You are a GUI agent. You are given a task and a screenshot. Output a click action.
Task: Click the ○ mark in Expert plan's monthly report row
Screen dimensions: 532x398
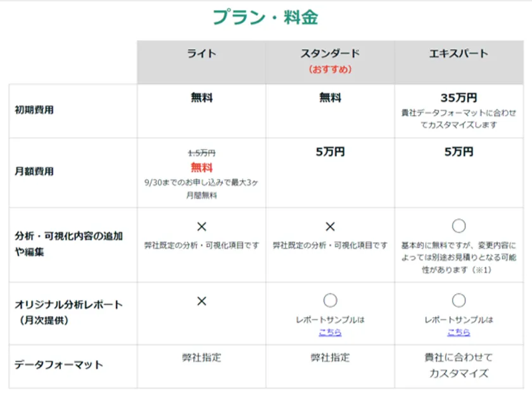[459, 300]
